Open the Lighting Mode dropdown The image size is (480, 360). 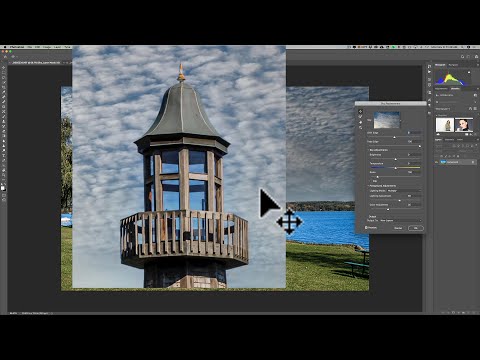pos(404,191)
